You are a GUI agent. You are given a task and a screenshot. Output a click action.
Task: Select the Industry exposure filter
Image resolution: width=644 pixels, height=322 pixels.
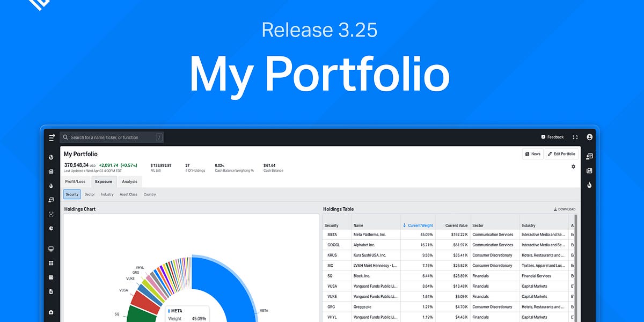click(107, 194)
